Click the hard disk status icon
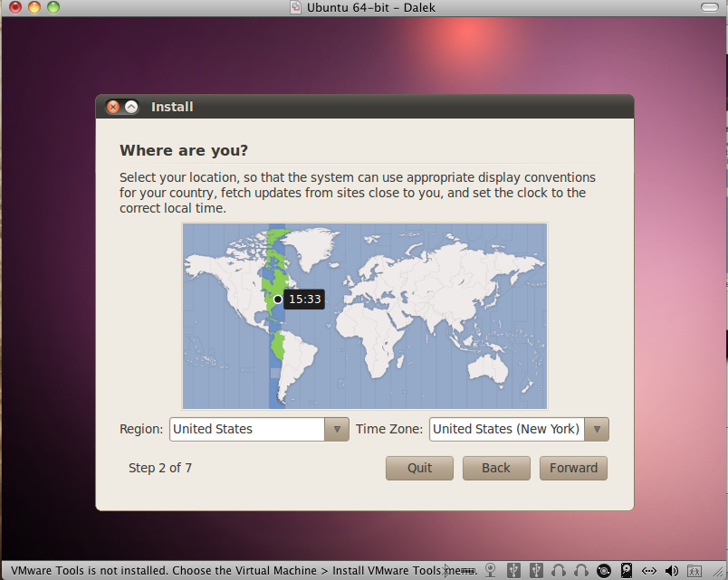This screenshot has height=580, width=728. 627,570
